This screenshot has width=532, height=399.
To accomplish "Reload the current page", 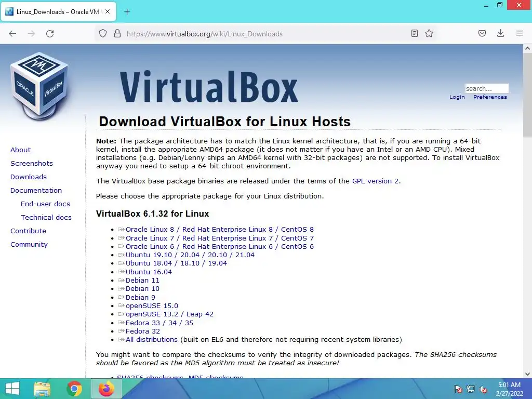I will [x=50, y=34].
